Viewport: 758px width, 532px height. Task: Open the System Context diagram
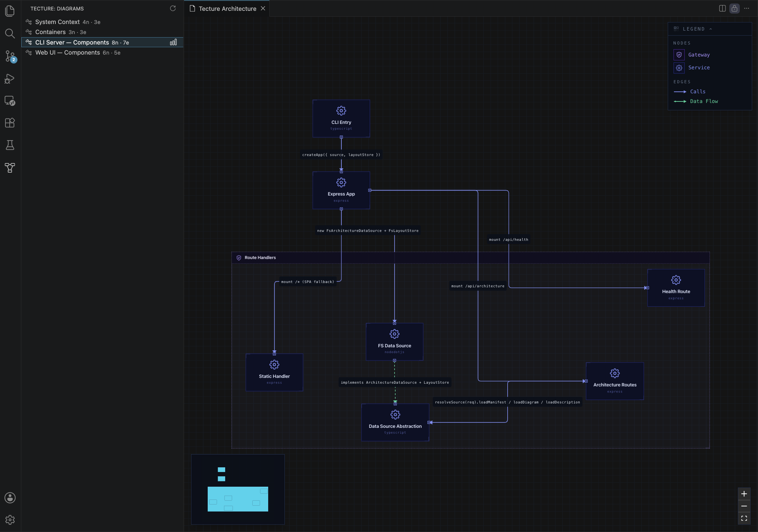(102, 22)
